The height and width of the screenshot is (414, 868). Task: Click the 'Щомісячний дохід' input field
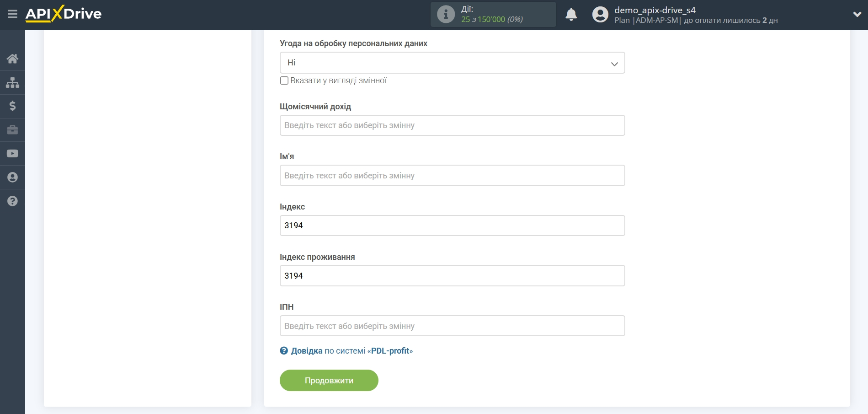click(452, 125)
